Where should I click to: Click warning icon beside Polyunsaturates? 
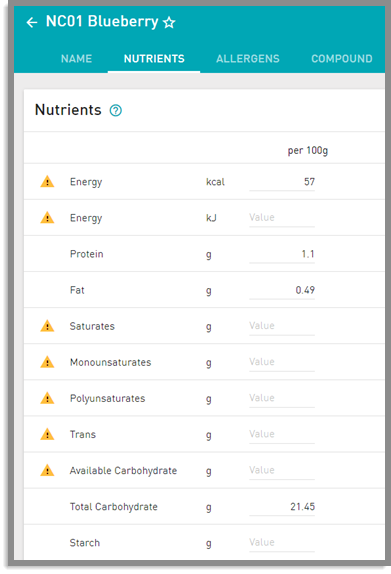point(47,398)
